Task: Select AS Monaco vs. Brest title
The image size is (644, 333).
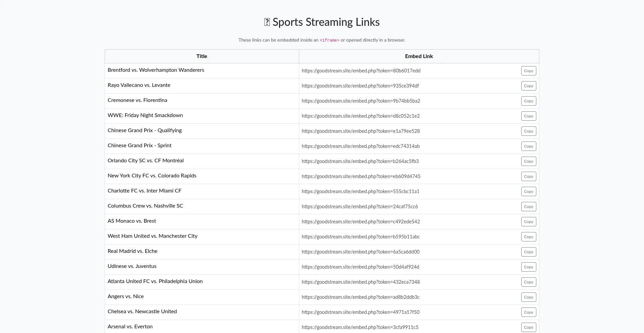Action: 132,221
